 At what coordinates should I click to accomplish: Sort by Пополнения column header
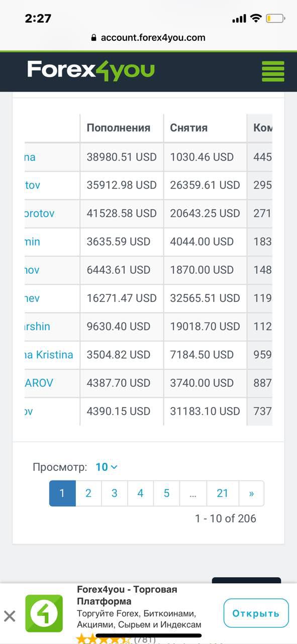pos(119,128)
